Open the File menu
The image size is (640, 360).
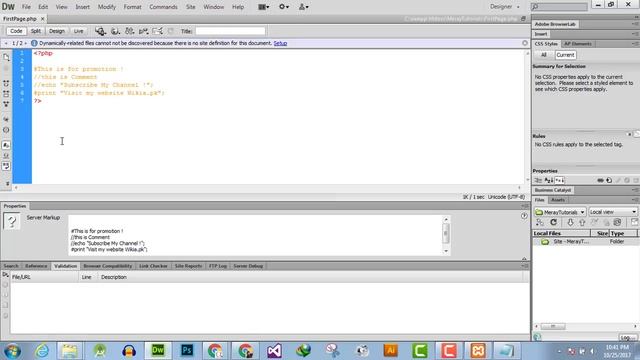click(26, 7)
